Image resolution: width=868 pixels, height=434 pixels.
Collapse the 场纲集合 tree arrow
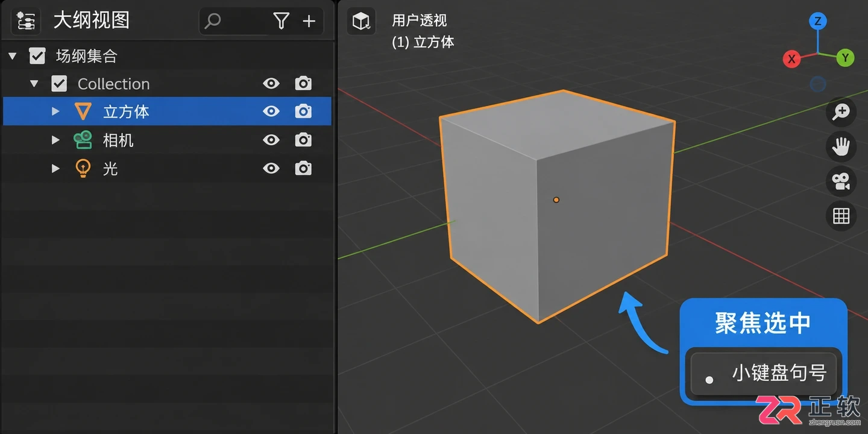[12, 56]
